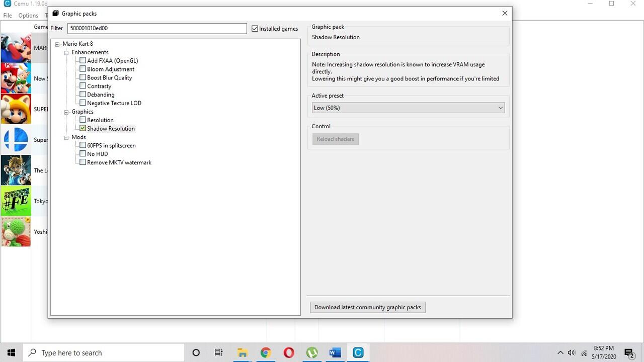
Task: Select the No HUD tree label
Action: point(98,154)
